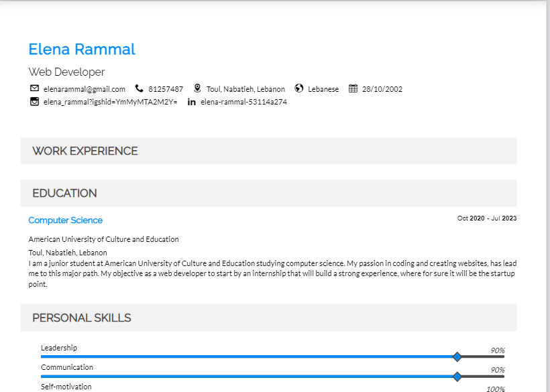Click the elenarammal@gmail.com email address

click(x=85, y=89)
